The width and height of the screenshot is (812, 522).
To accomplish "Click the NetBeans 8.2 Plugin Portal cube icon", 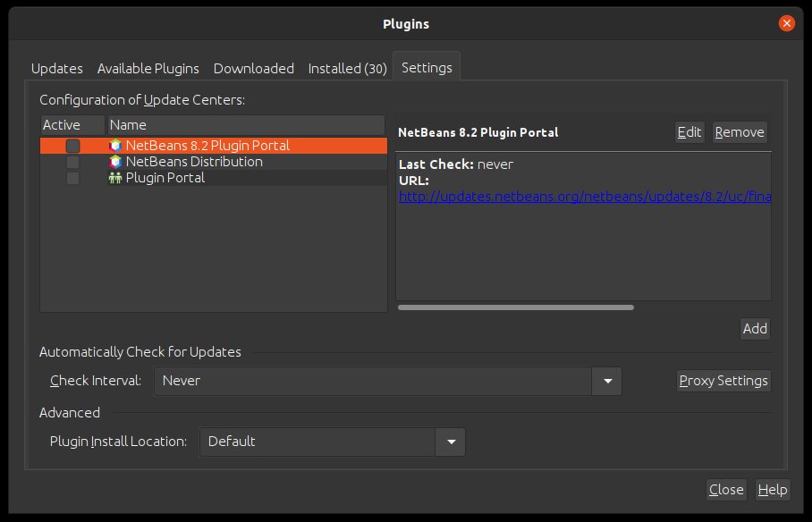I will (115, 145).
